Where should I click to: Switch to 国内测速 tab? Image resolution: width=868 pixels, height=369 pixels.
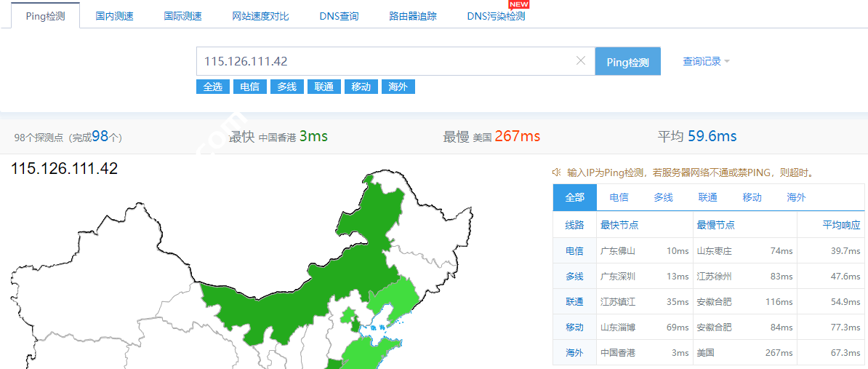click(115, 16)
